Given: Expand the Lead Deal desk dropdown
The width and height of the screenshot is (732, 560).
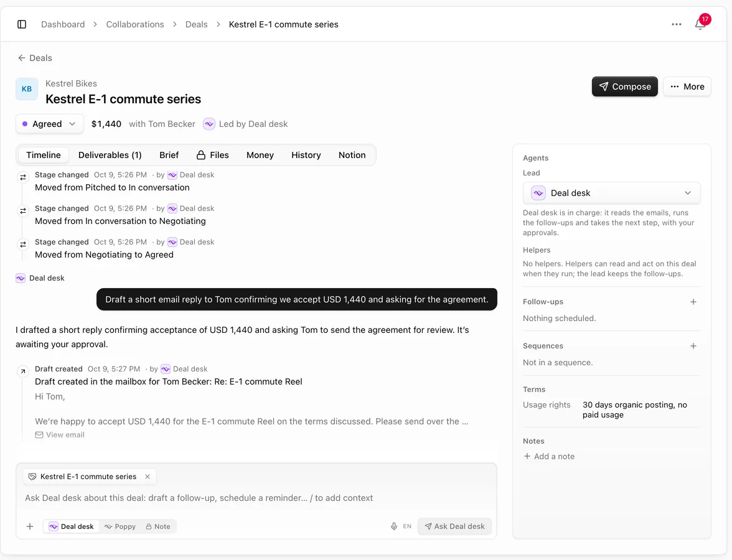Looking at the screenshot, I should click(x=611, y=193).
